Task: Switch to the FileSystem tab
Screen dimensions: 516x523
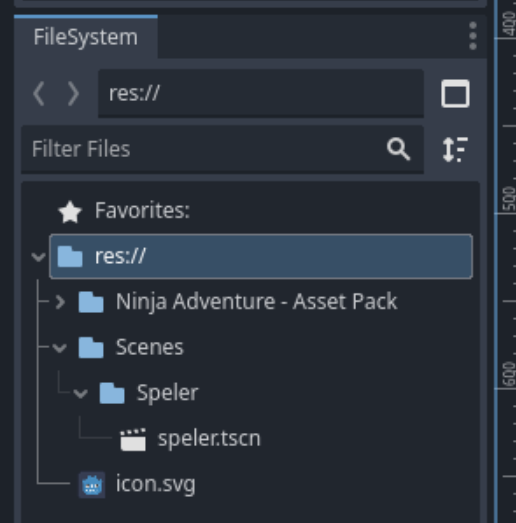Action: pos(86,37)
